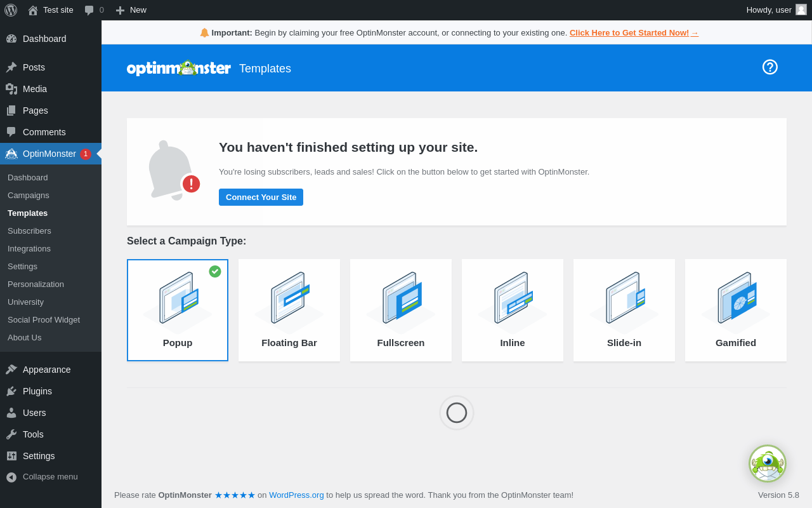Click the Tools wrench icon
The height and width of the screenshot is (508, 812).
tap(11, 434)
